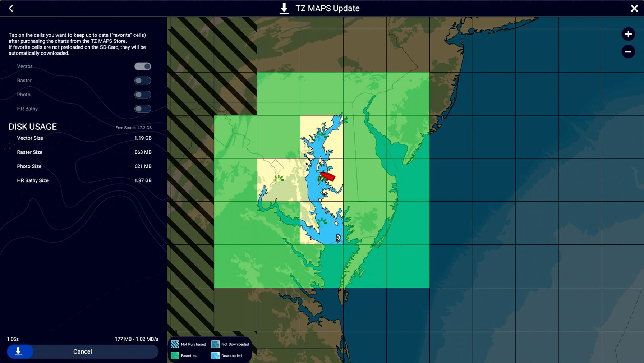The height and width of the screenshot is (363, 644).
Task: Click the download icon beside Cancel
Action: [20, 351]
